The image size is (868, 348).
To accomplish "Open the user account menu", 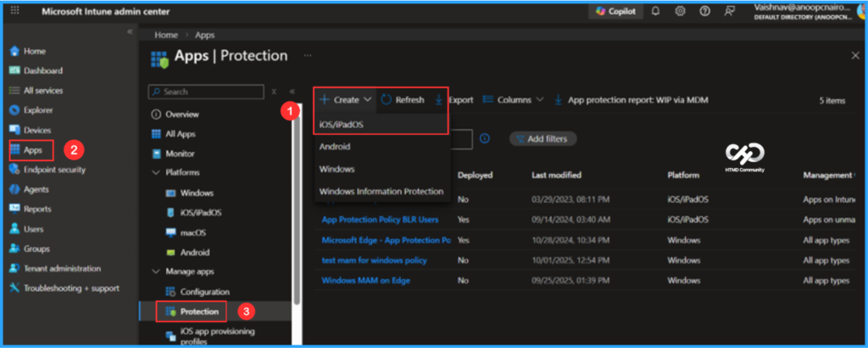I will [x=810, y=12].
